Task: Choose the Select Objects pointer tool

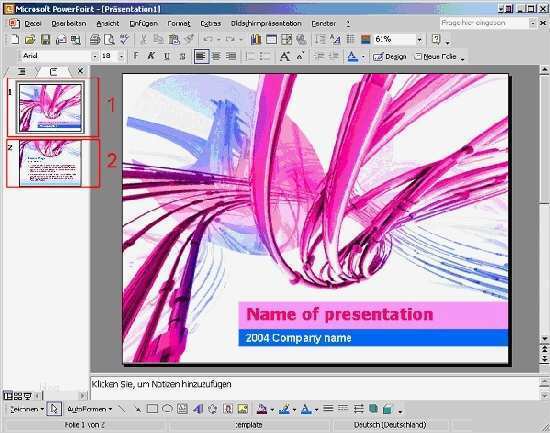Action: (54, 409)
